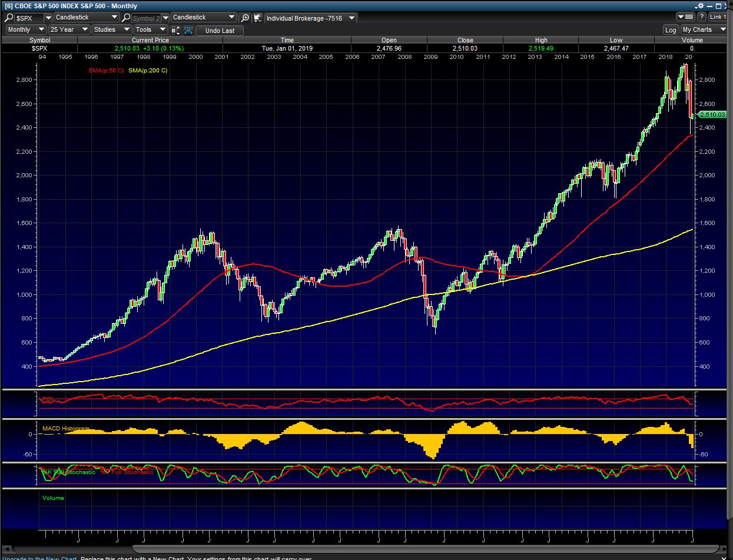
Task: Click the 2009 year label on time axis
Action: coord(430,57)
